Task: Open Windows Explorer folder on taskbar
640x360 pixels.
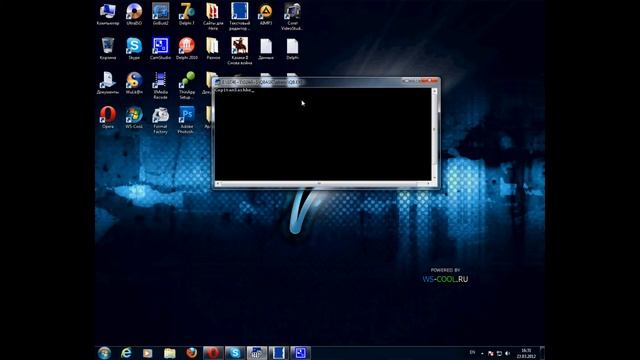Action: (x=170, y=353)
